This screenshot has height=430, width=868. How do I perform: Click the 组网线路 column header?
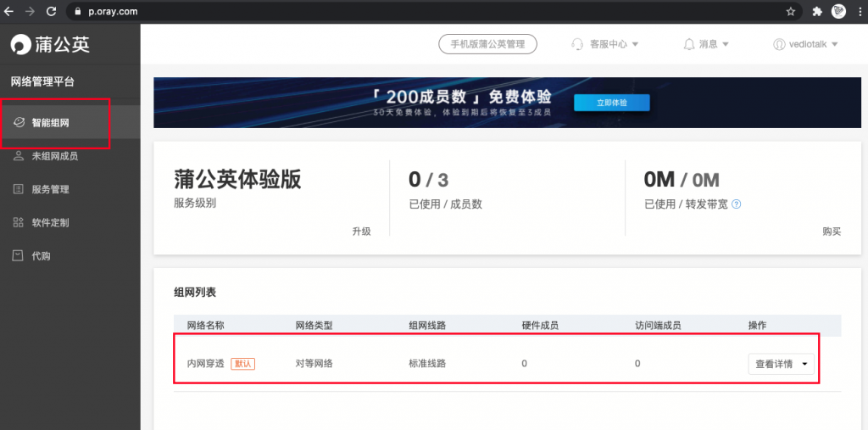coord(427,326)
